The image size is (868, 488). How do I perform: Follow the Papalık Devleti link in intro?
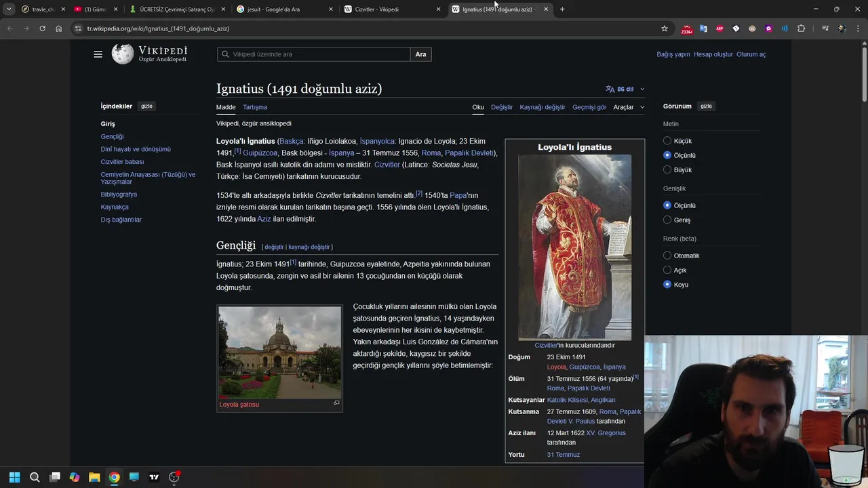(x=469, y=153)
